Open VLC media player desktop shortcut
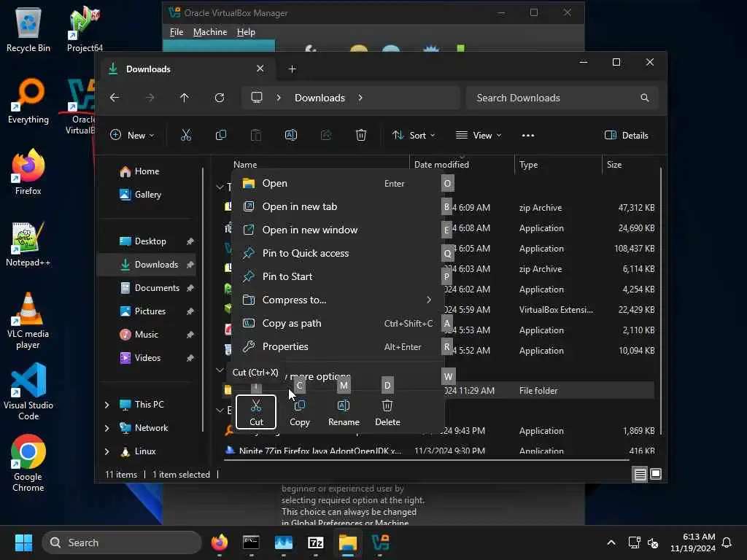Image resolution: width=747 pixels, height=560 pixels. 28,320
